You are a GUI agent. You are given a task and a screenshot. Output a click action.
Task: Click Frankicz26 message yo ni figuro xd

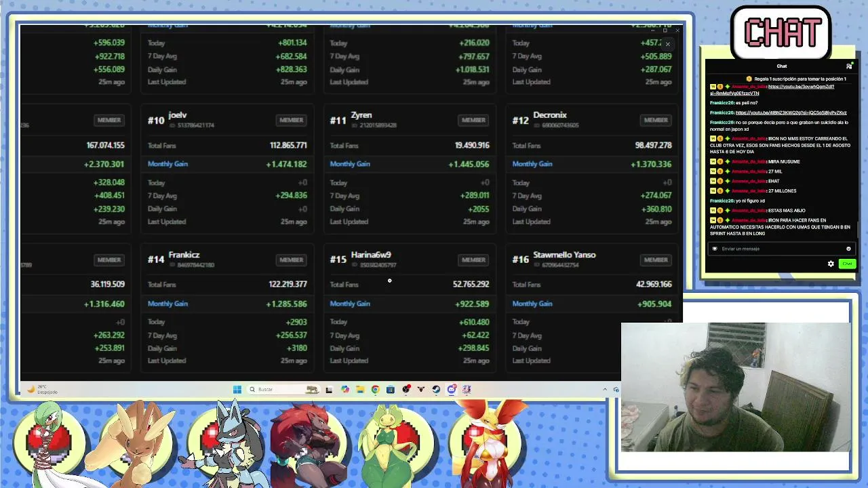coord(751,201)
